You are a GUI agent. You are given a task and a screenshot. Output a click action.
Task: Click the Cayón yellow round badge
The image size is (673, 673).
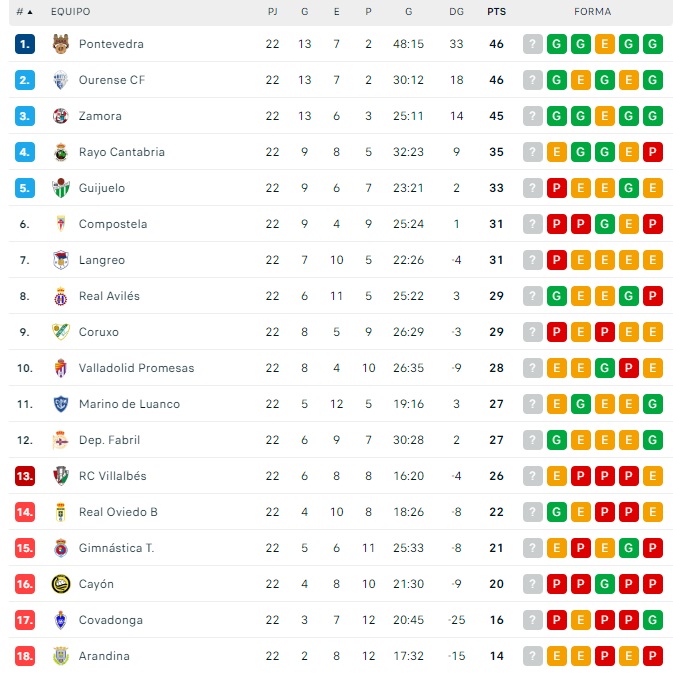coord(60,584)
